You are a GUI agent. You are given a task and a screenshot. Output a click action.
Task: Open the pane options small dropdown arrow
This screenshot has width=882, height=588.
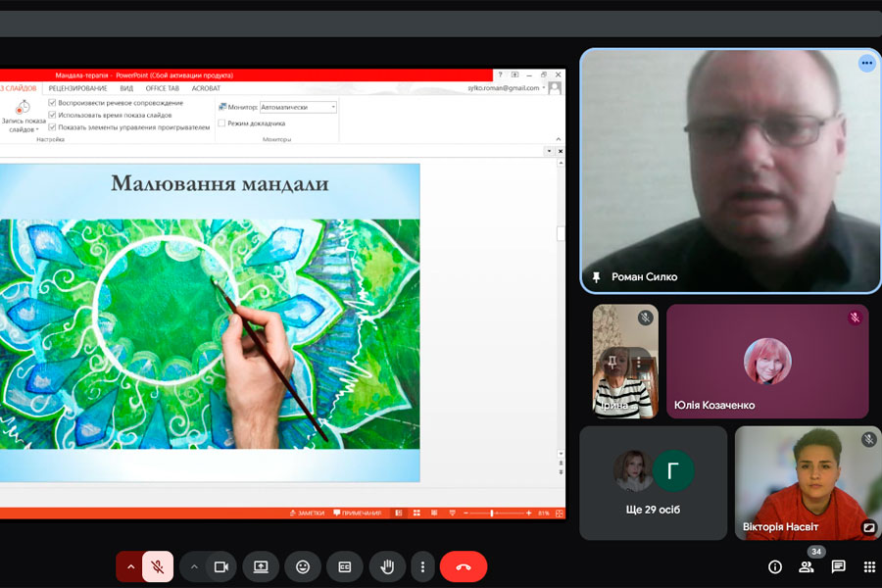coord(549,151)
